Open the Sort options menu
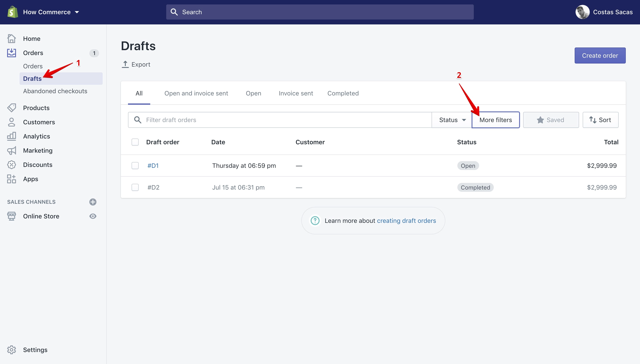This screenshot has height=364, width=640. [600, 120]
